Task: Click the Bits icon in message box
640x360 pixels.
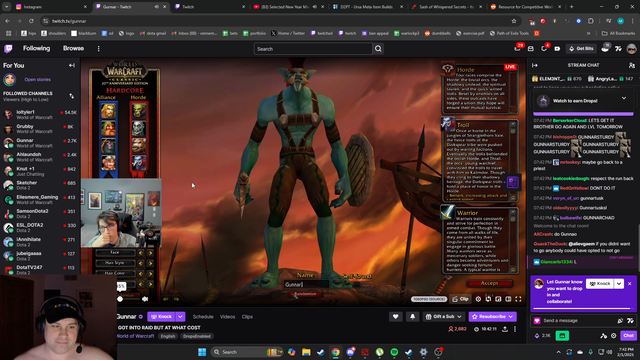Action: pyautogui.click(x=620, y=320)
